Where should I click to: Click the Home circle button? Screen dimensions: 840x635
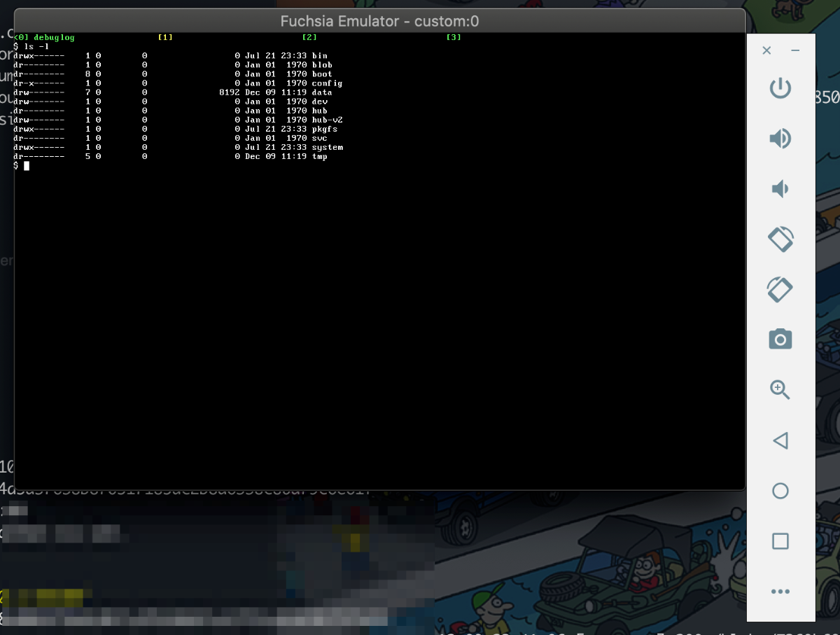tap(780, 491)
